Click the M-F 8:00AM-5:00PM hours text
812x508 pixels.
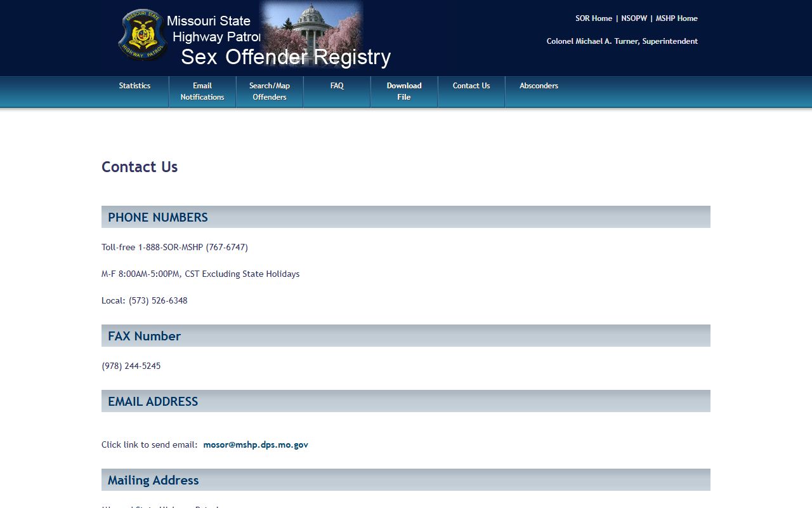(200, 274)
